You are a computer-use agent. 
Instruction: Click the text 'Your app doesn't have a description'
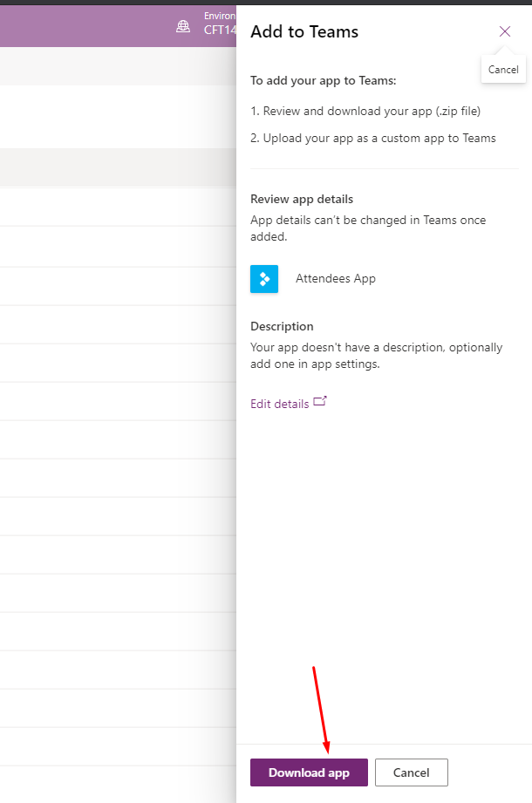(x=348, y=347)
